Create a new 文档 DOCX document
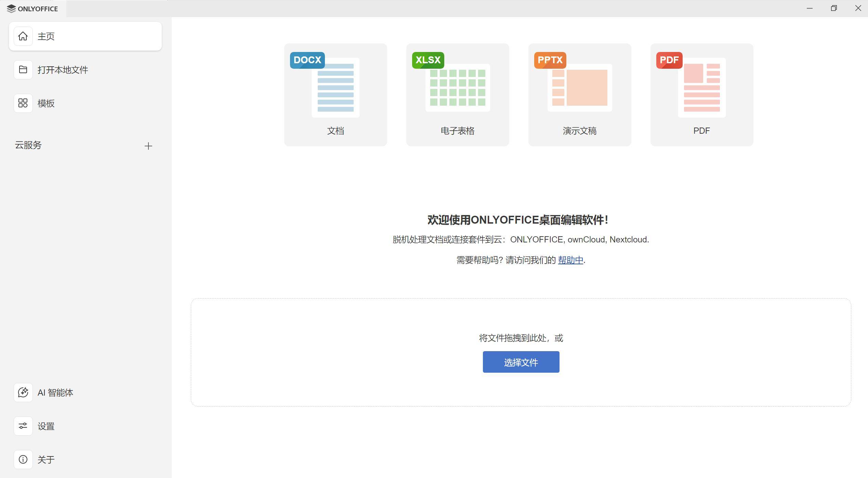 [x=336, y=95]
